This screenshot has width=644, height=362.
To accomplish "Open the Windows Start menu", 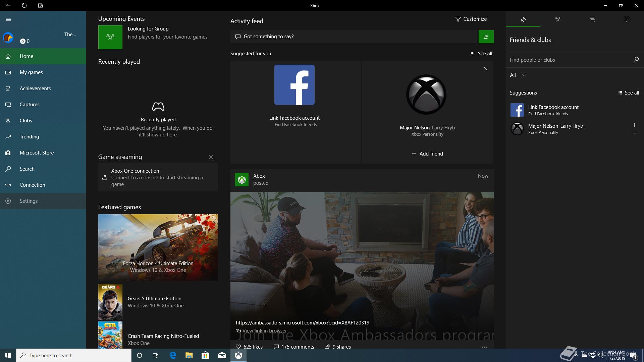I will 8,355.
